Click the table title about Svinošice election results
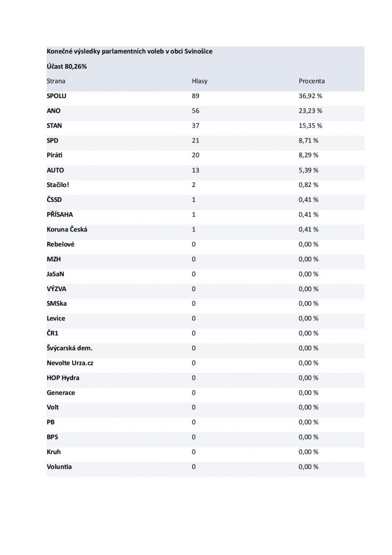The height and width of the screenshot is (555, 392). [x=132, y=51]
